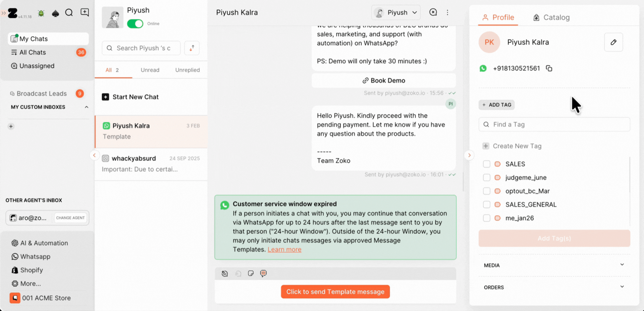Click the ADD TAG button
The width and height of the screenshot is (644, 311).
click(x=496, y=105)
